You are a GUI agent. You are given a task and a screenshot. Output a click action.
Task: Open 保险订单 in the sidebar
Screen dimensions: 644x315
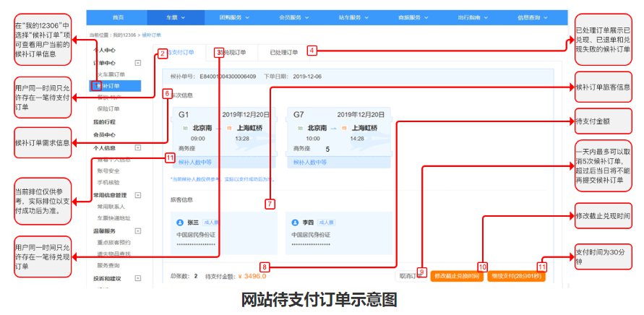coord(108,109)
